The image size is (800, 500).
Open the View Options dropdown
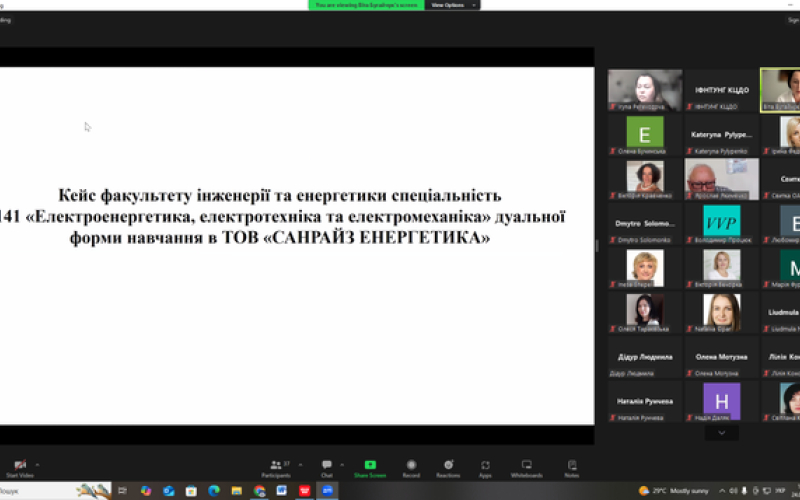click(x=452, y=5)
